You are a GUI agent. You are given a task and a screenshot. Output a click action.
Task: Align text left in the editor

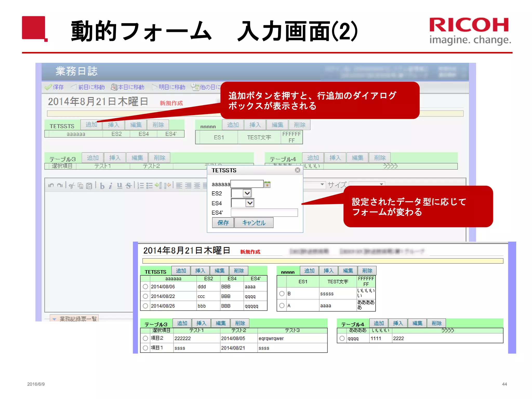tap(179, 185)
